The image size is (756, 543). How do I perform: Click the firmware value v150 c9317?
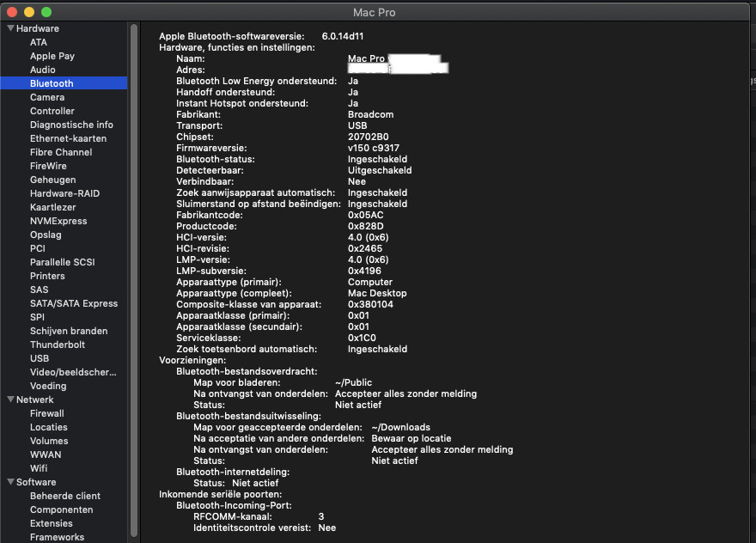coord(374,148)
